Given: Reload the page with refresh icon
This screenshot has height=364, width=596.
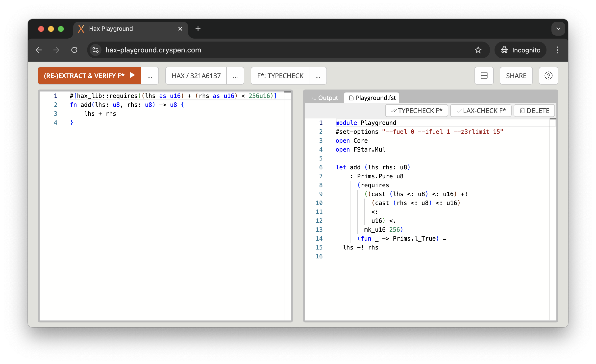Looking at the screenshot, I should point(74,50).
